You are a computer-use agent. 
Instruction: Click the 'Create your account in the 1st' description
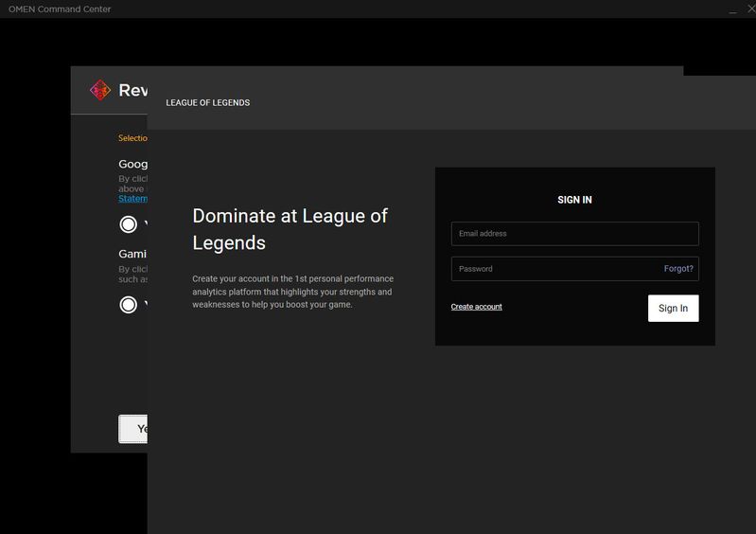[292, 292]
